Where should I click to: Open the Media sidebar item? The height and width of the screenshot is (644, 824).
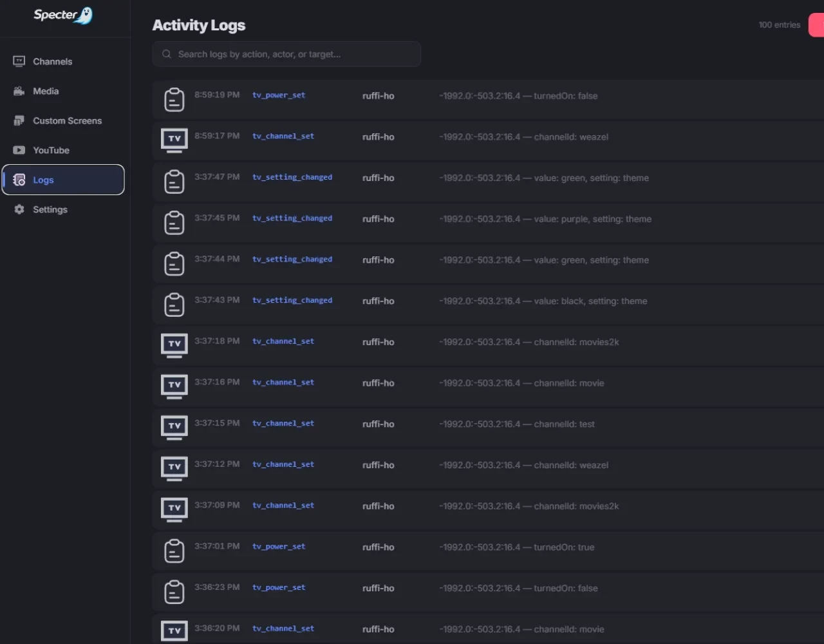(63, 91)
